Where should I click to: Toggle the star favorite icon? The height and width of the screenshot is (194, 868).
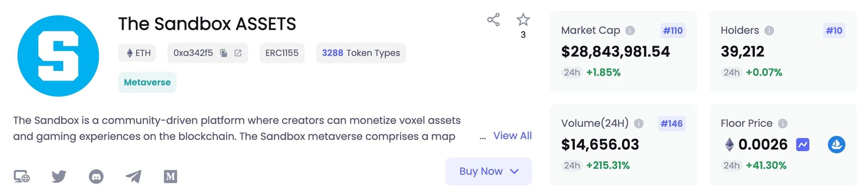[523, 20]
